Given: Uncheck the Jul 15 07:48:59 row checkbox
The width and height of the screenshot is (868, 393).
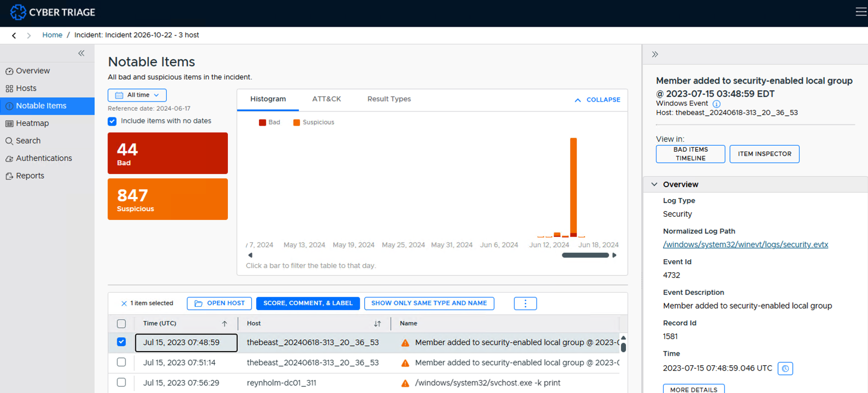Looking at the screenshot, I should (122, 342).
